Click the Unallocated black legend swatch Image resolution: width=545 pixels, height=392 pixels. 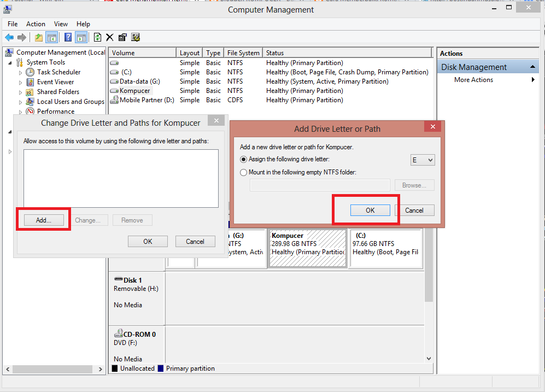point(115,368)
